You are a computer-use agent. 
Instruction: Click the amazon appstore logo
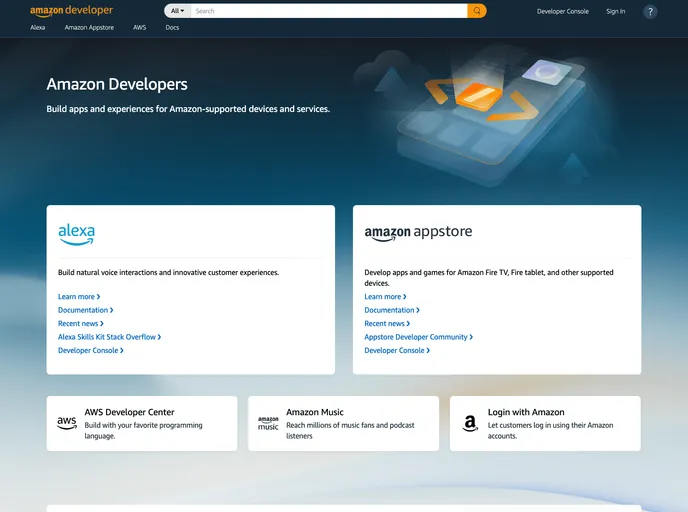pos(418,233)
